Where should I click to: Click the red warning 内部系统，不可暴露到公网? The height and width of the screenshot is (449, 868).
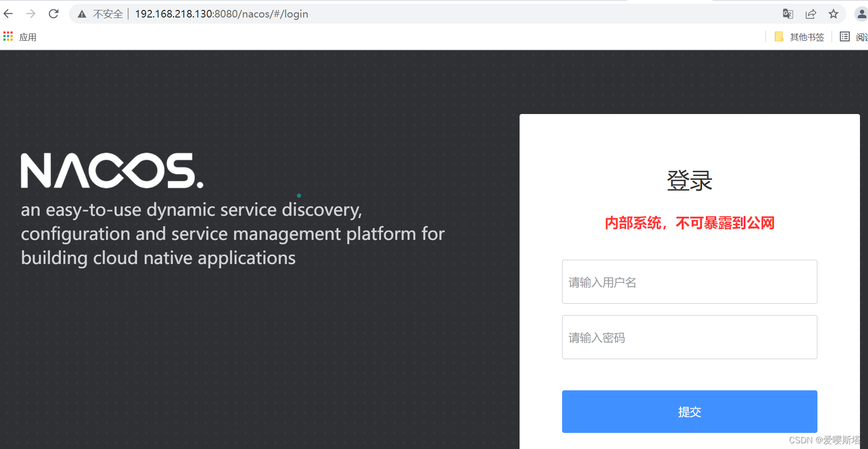pos(689,223)
